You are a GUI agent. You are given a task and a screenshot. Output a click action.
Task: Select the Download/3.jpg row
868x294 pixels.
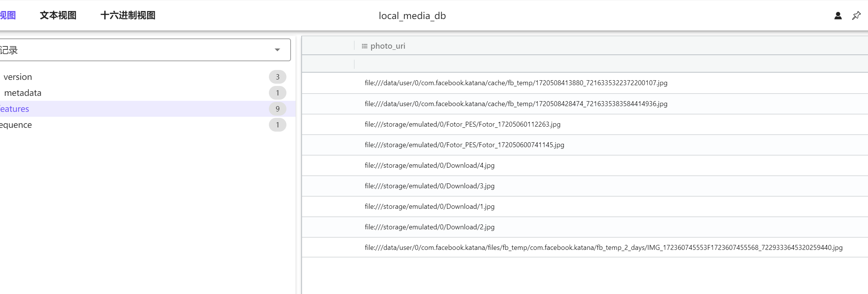click(x=585, y=186)
